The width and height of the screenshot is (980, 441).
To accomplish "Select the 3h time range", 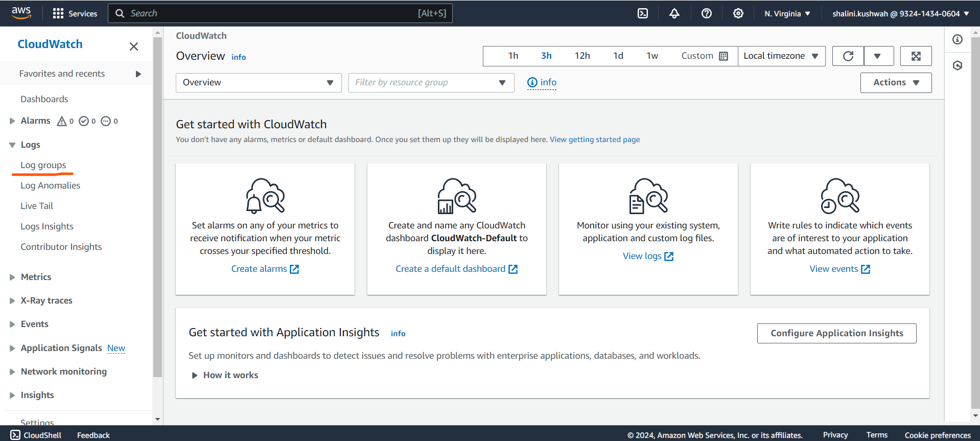I will pos(546,56).
